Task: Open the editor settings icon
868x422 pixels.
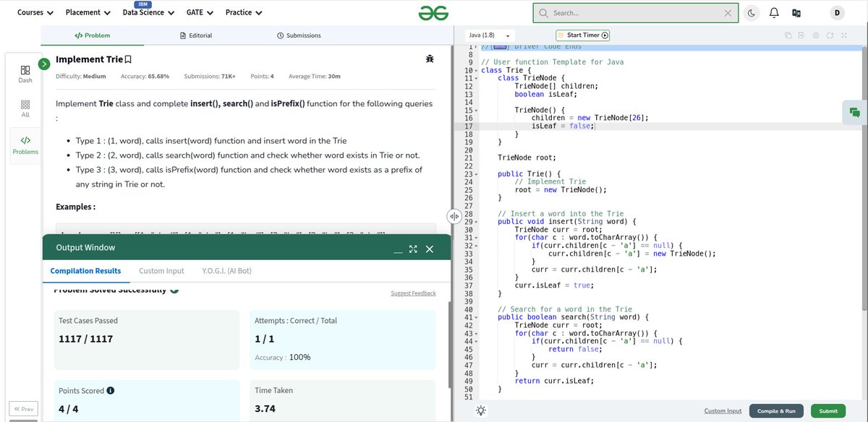Action: pos(816,35)
